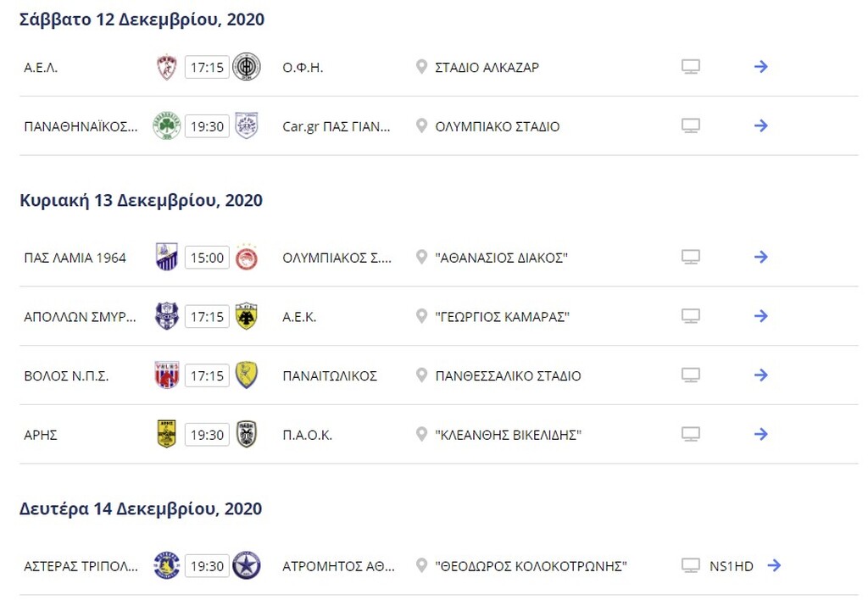This screenshot has height=600, width=868.
Task: Click the 19:30 time of Panathinaikos match
Action: (207, 126)
